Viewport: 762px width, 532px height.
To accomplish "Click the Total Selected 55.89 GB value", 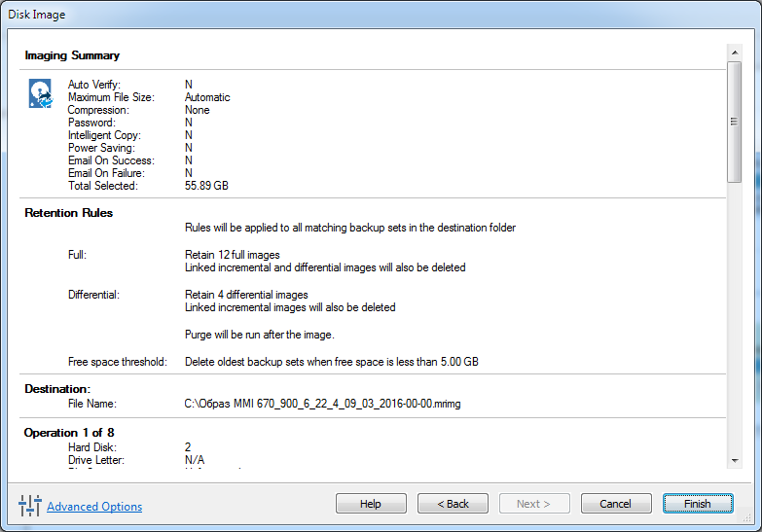I will pos(206,186).
